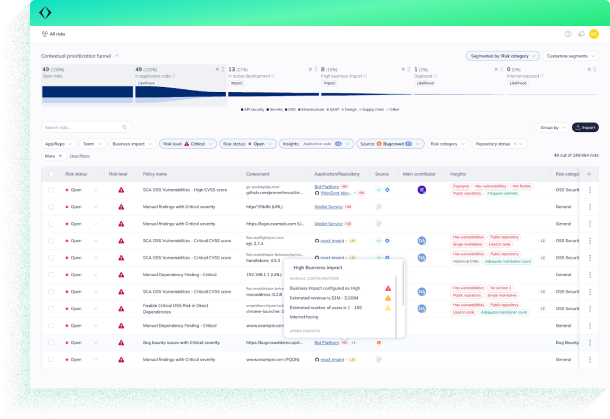Open Segmented by Risk category dropdown

503,56
